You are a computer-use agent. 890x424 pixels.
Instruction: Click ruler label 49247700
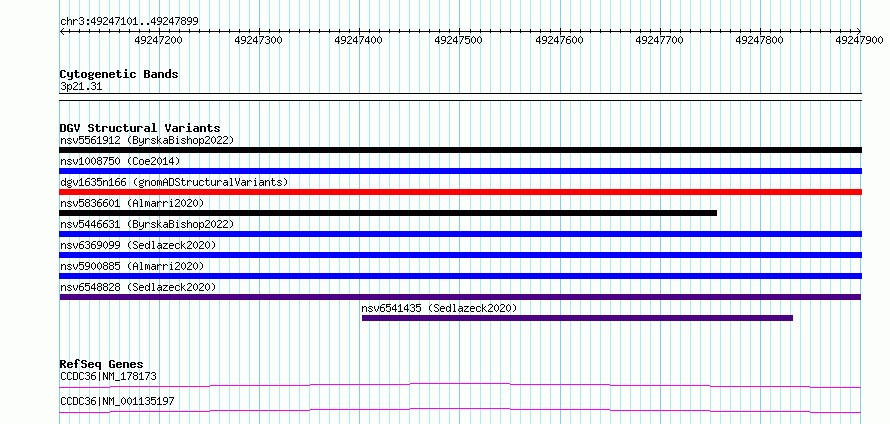point(660,40)
